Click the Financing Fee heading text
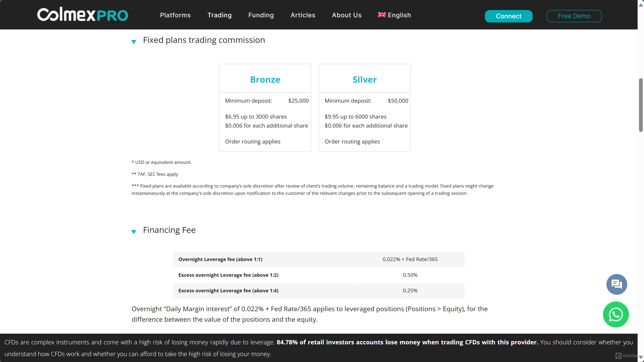Image resolution: width=644 pixels, height=362 pixels. (x=169, y=230)
